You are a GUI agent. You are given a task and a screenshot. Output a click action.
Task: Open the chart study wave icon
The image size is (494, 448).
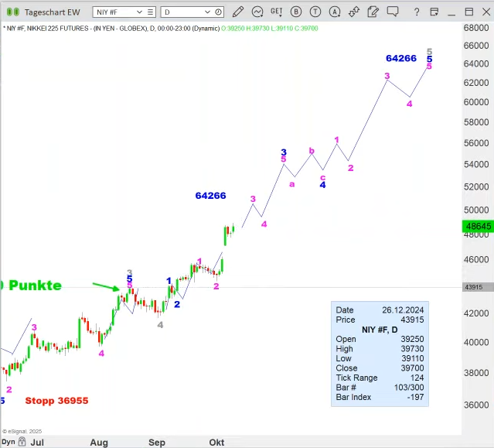(x=257, y=12)
